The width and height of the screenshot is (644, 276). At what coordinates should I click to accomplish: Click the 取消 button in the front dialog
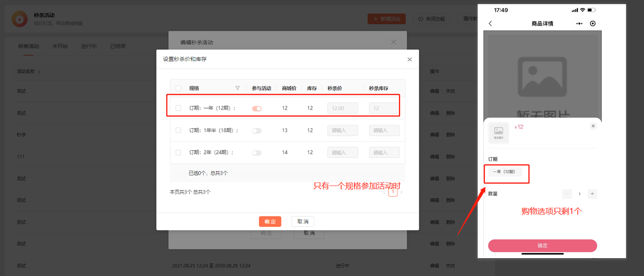pos(303,222)
